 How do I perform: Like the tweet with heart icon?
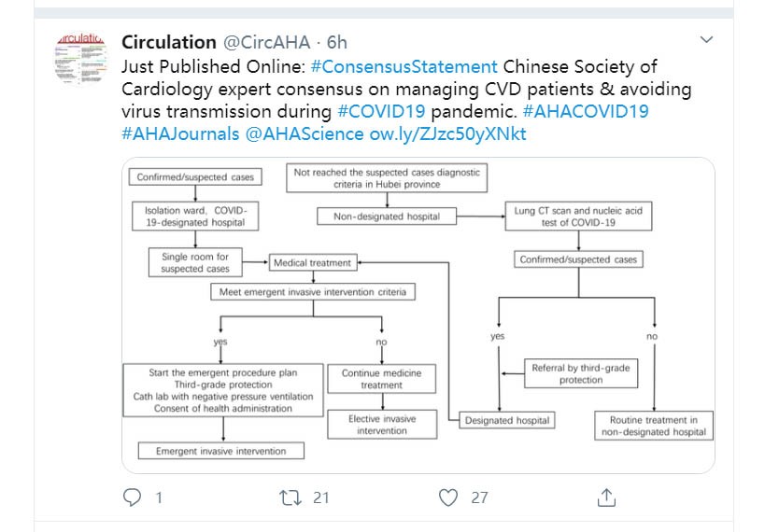[x=447, y=497]
